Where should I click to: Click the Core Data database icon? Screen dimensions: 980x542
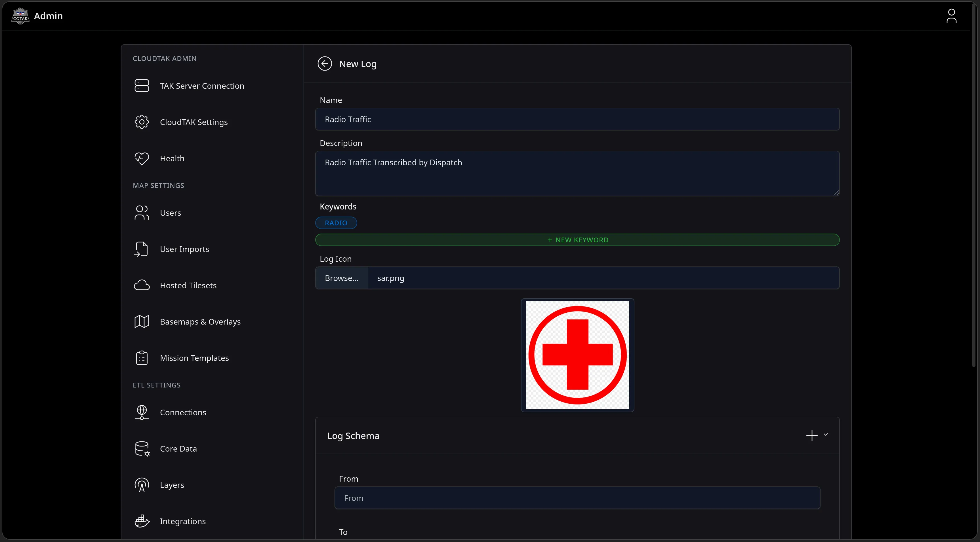tap(142, 448)
